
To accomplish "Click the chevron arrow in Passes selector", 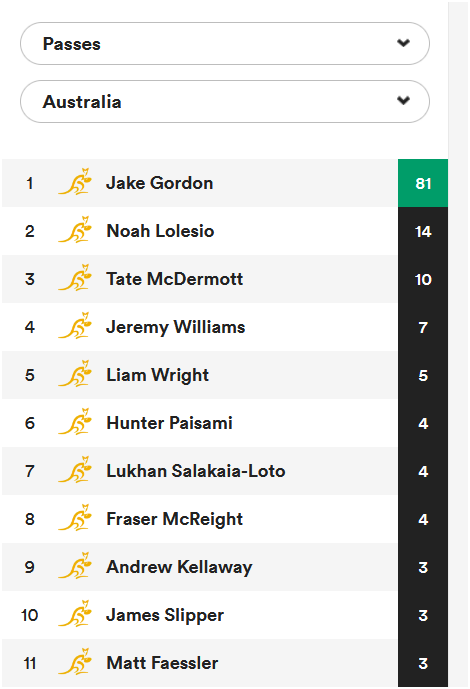I will coord(403,43).
